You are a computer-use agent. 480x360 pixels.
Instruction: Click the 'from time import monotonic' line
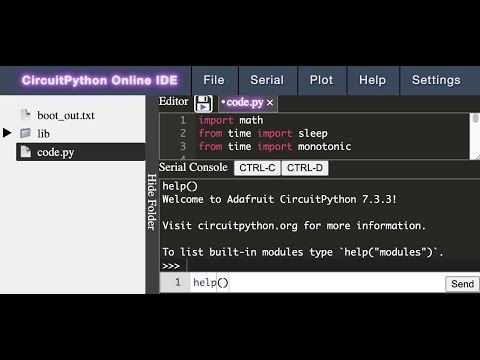[275, 147]
